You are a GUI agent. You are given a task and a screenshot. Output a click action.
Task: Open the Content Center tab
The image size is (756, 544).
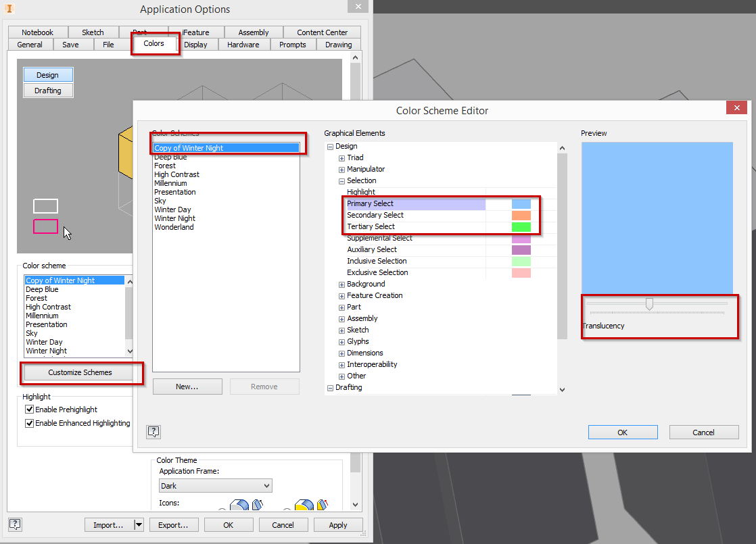[x=322, y=32]
